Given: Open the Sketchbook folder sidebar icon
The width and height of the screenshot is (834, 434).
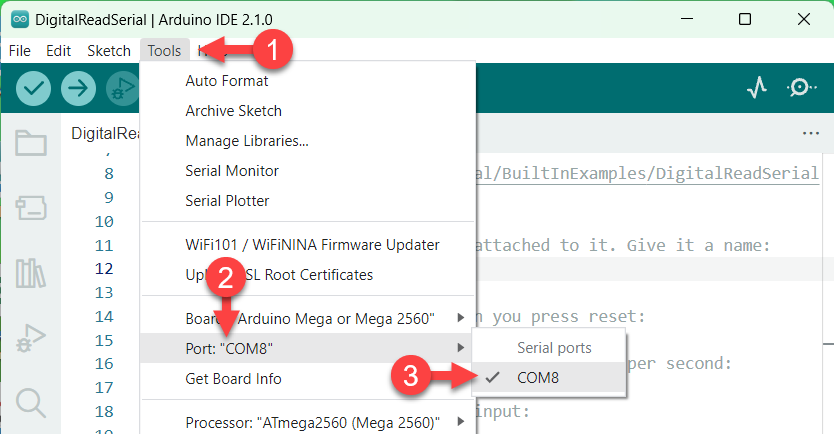Looking at the screenshot, I should click(31, 143).
